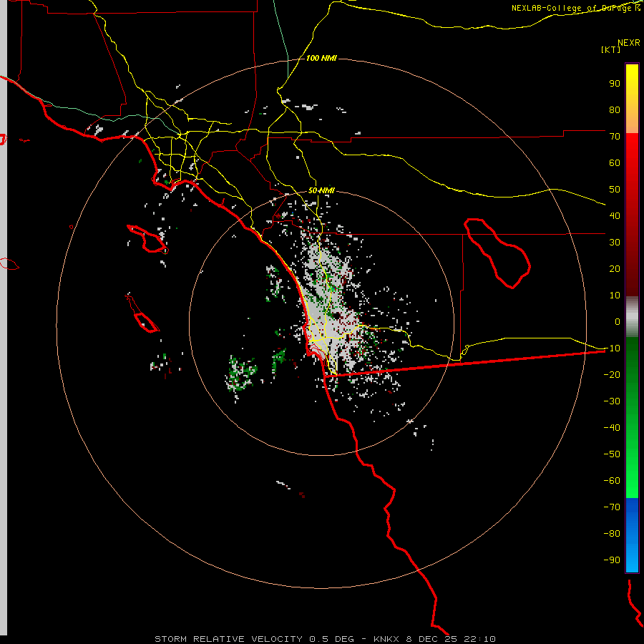Click the -60 scale value
Viewport: 644px width, 644px height.
pyautogui.click(x=612, y=481)
